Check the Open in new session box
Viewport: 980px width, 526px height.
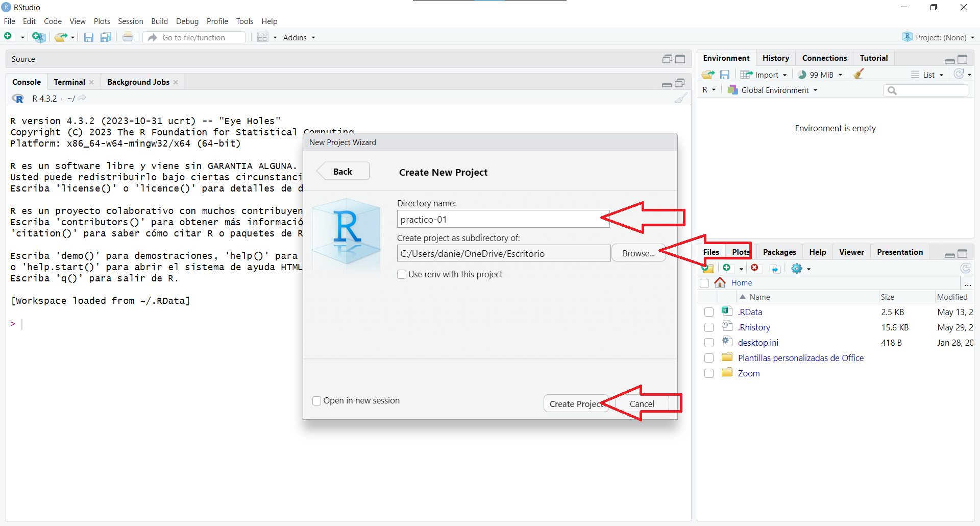tap(317, 401)
